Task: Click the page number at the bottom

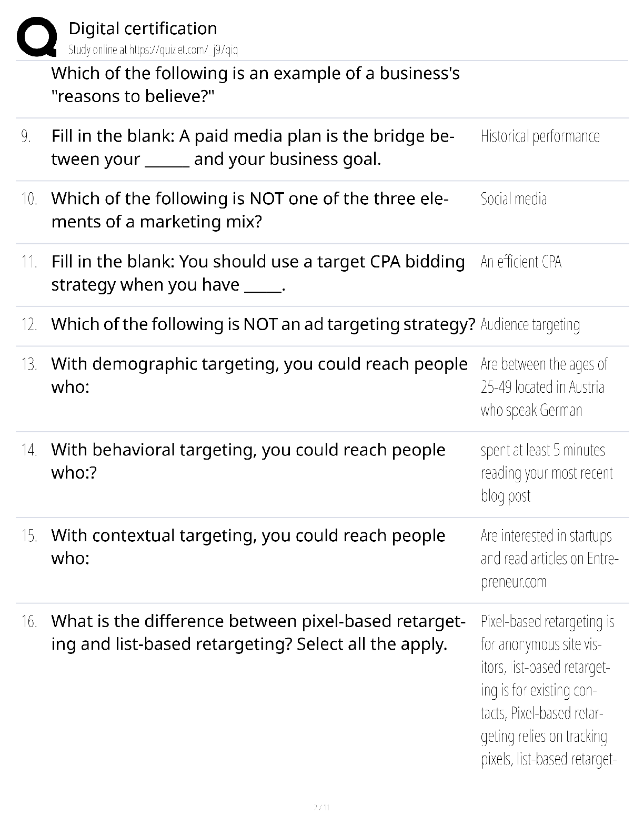Action: (321, 807)
